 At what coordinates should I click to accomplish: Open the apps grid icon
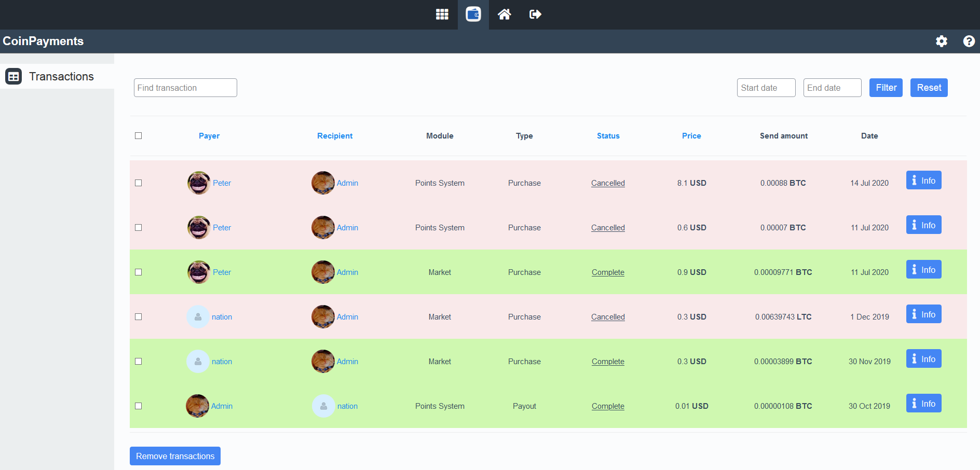click(442, 15)
